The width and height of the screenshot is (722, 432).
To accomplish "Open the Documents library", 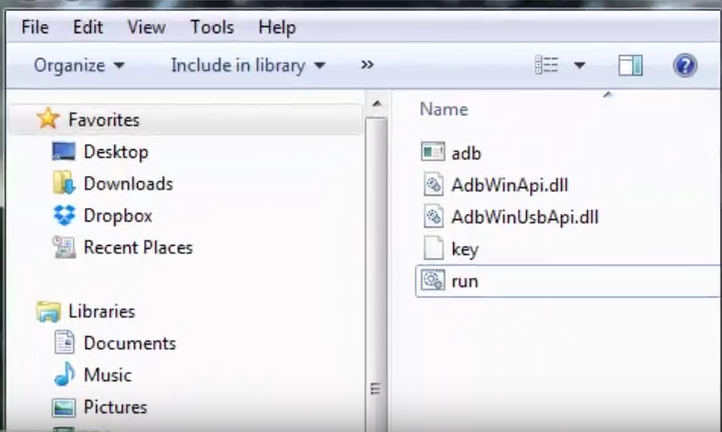I will pos(129,343).
